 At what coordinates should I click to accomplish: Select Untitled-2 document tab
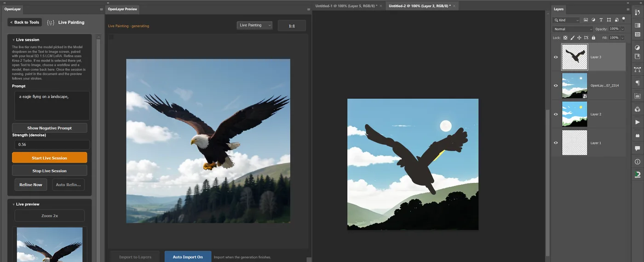[x=419, y=6]
